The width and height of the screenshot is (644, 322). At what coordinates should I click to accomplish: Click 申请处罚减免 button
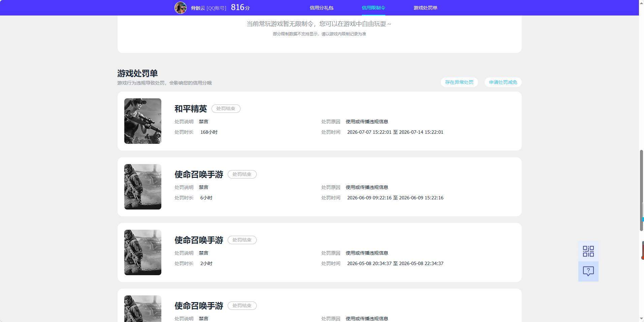503,82
